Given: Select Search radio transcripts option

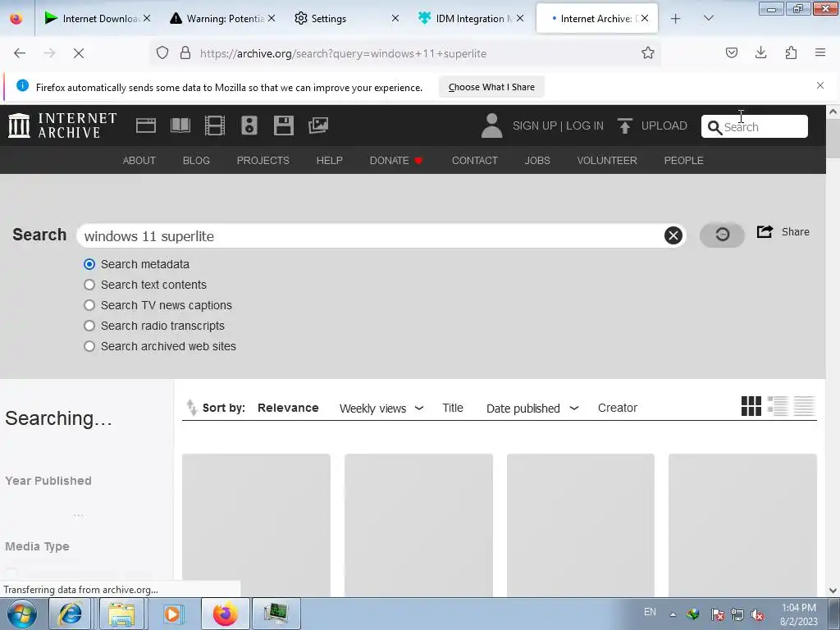Looking at the screenshot, I should click(x=89, y=326).
